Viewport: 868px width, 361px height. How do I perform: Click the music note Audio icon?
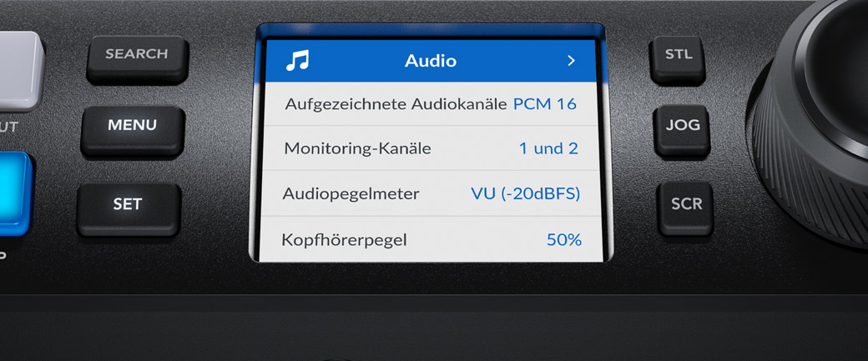[x=297, y=60]
